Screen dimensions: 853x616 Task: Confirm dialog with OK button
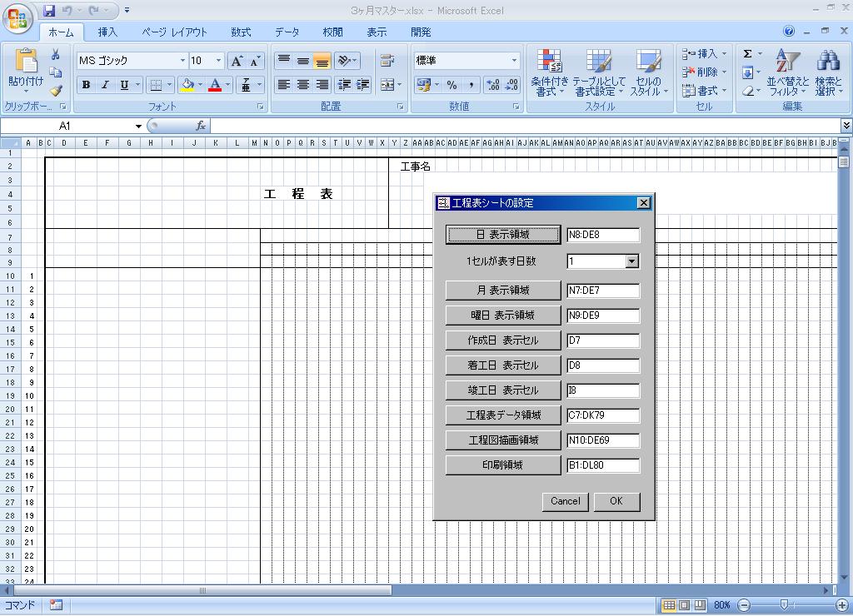click(x=616, y=501)
